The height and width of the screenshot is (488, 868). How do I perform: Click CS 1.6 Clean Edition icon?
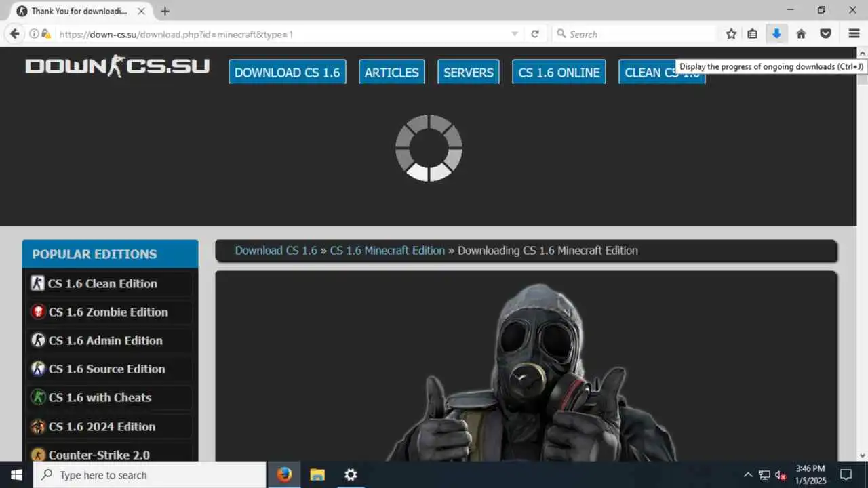(37, 283)
